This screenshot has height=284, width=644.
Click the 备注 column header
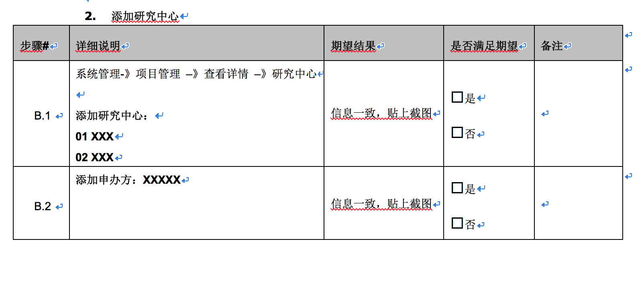(552, 46)
